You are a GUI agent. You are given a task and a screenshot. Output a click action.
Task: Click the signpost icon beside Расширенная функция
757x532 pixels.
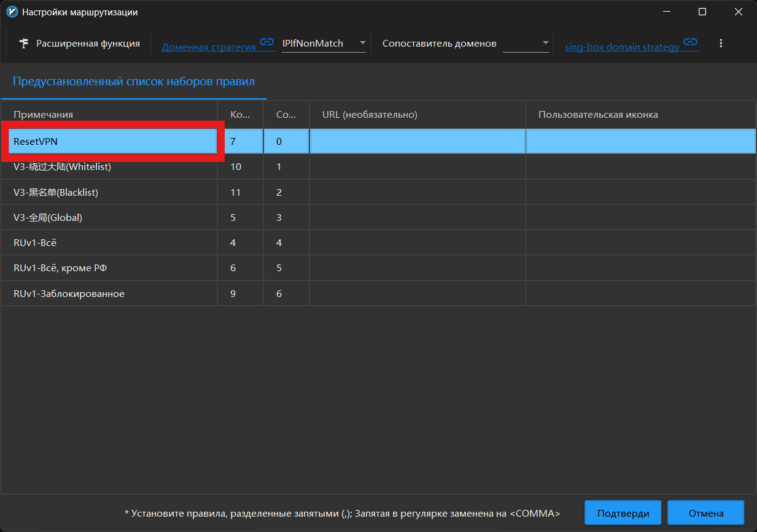tap(24, 44)
